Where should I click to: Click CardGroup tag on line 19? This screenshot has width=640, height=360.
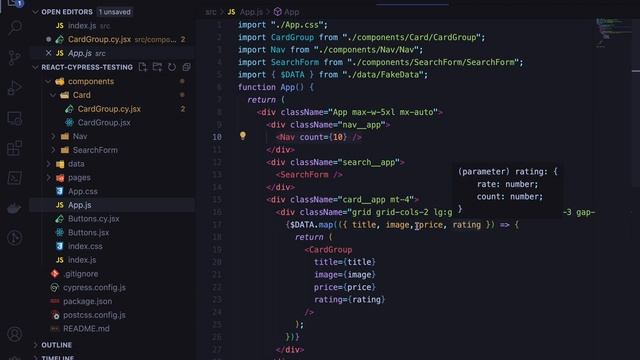pyautogui.click(x=330, y=250)
